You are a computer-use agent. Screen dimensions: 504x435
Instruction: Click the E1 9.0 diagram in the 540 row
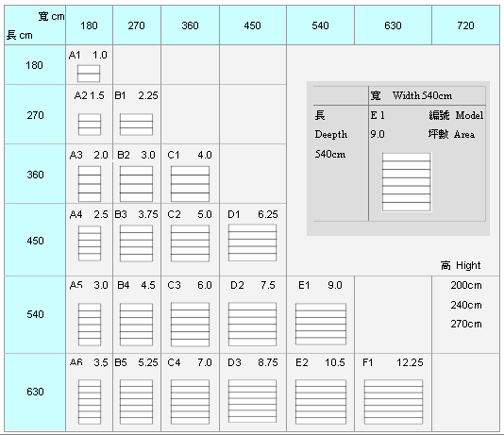(321, 324)
